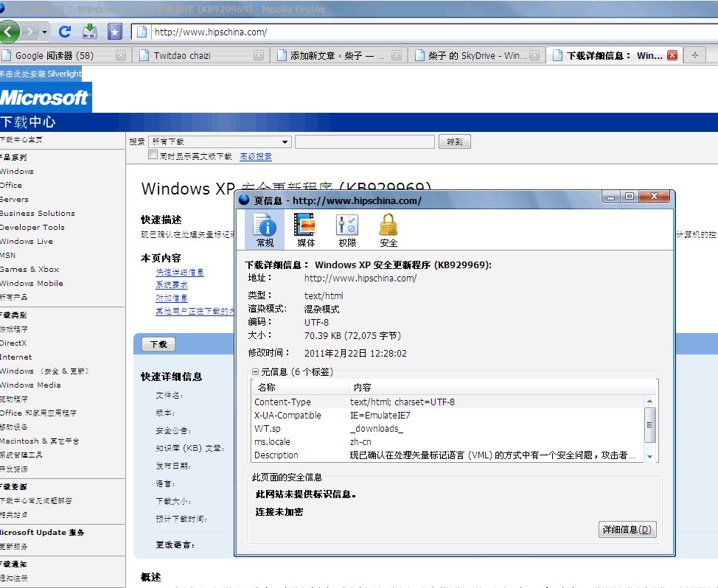Jump to 附加信息 anchor link
This screenshot has width=718, height=588.
tap(172, 298)
